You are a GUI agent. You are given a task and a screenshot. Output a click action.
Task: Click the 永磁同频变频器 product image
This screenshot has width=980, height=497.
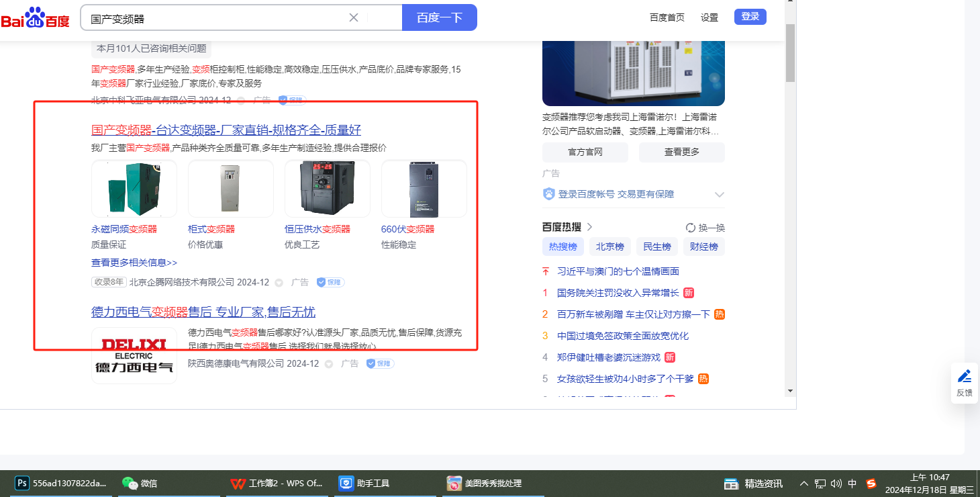pyautogui.click(x=134, y=189)
